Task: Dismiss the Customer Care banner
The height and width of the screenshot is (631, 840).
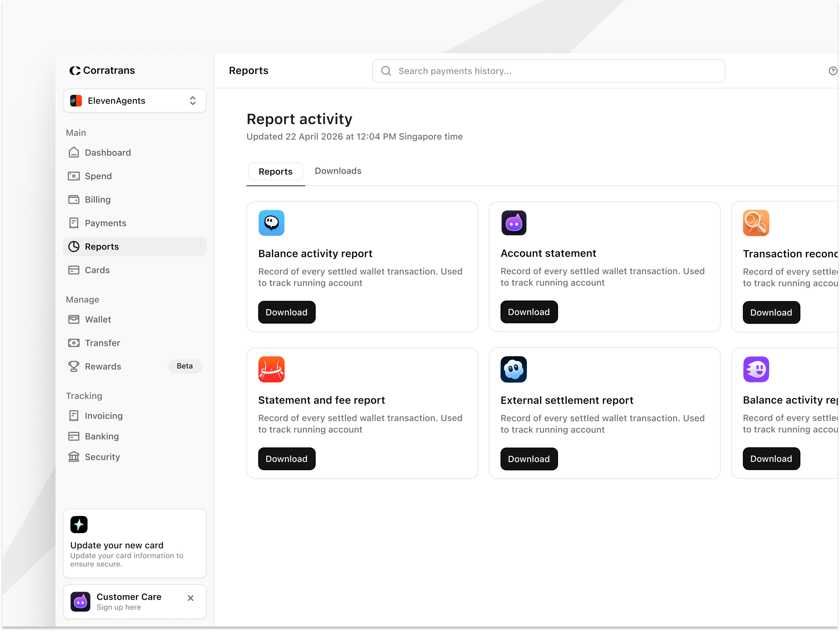Action: pos(191,598)
